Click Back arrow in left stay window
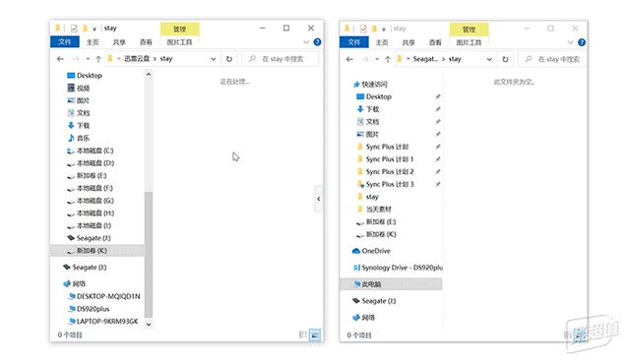 [x=60, y=59]
